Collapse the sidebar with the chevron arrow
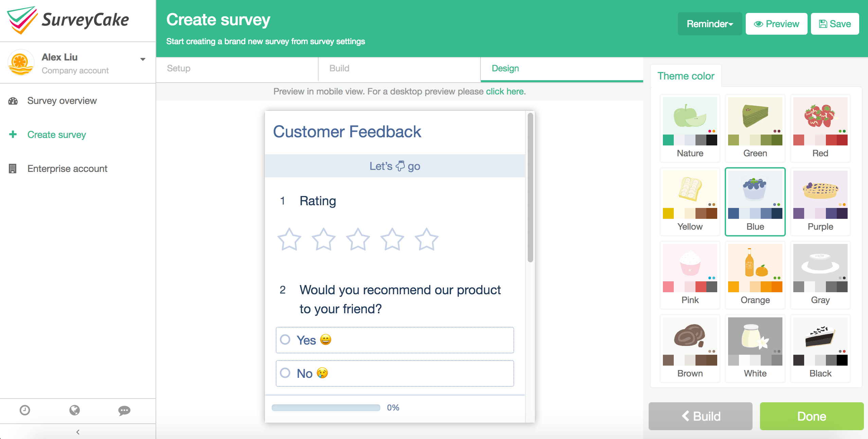The image size is (868, 439). pyautogui.click(x=78, y=432)
